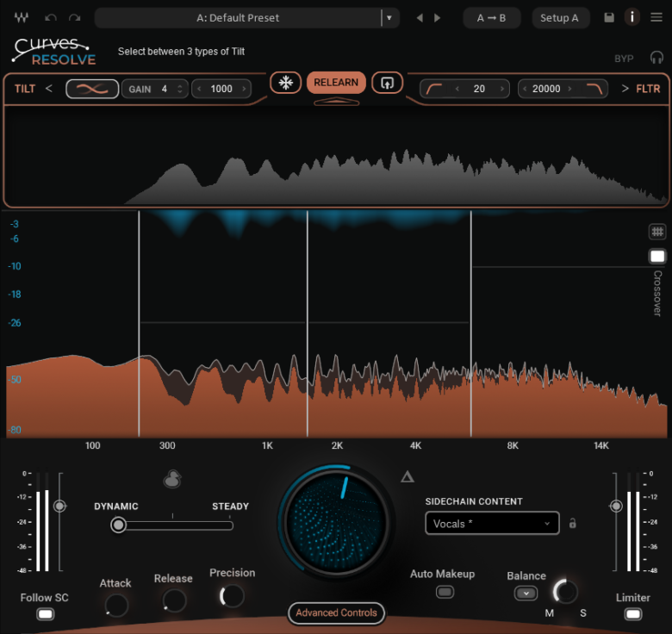Image resolution: width=672 pixels, height=634 pixels.
Task: Click the sidechain lock icon
Action: (573, 523)
